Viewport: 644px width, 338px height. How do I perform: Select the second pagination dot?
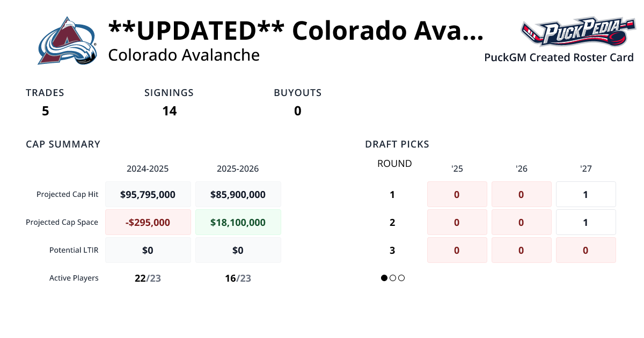pyautogui.click(x=393, y=278)
